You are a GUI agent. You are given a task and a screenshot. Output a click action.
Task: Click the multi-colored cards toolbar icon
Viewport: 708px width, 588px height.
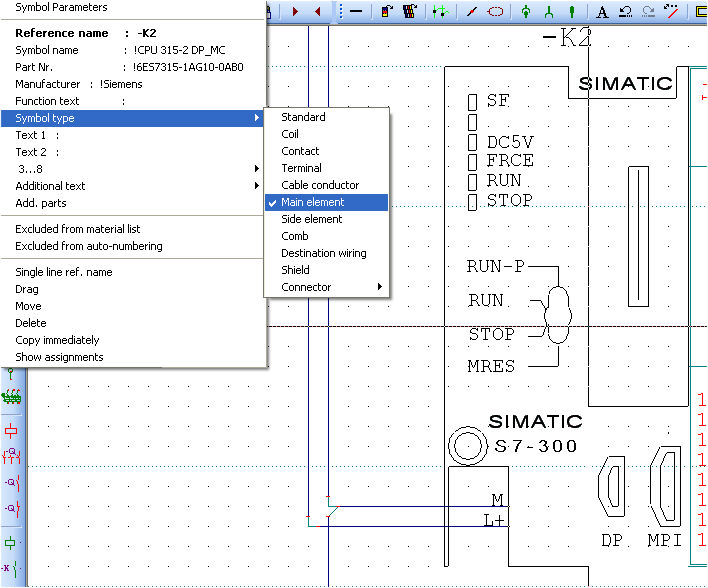[x=410, y=11]
